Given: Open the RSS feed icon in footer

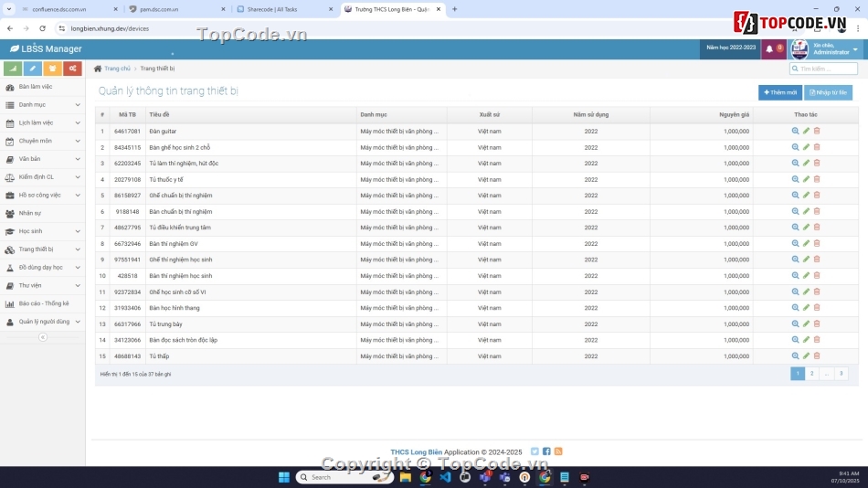Looking at the screenshot, I should [558, 451].
